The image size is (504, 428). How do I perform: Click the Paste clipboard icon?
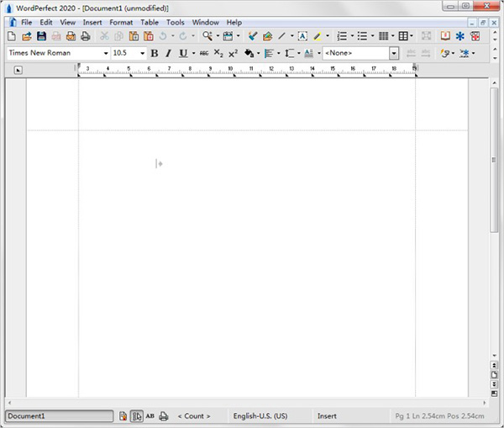[x=134, y=36]
